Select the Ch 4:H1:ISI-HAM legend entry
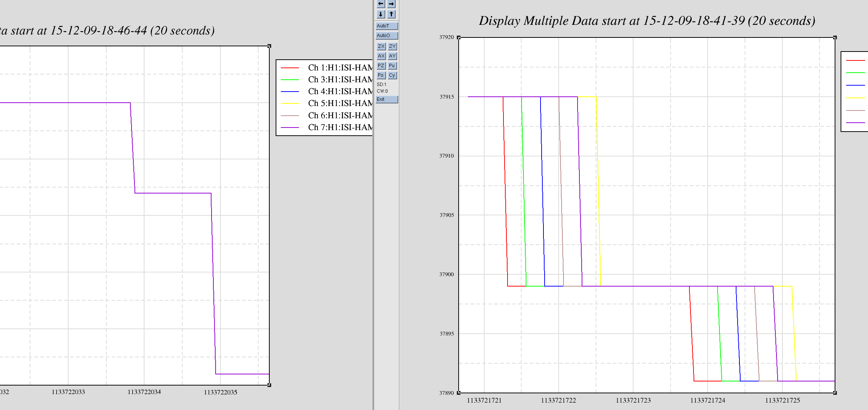868x410 pixels. [x=326, y=91]
